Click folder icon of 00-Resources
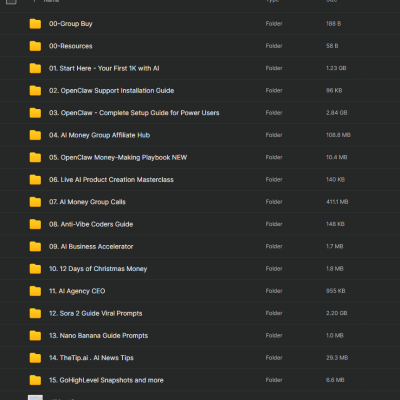This screenshot has height=400, width=400. pyautogui.click(x=35, y=46)
